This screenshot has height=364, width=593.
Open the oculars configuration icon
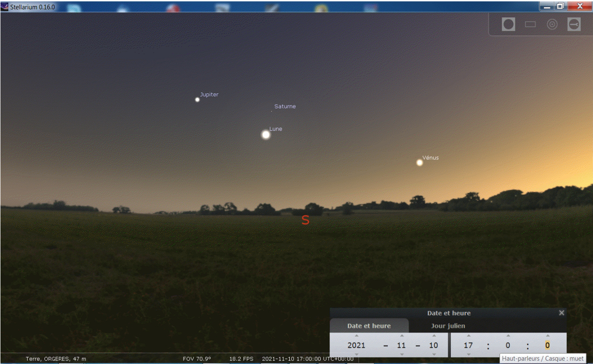pos(574,25)
